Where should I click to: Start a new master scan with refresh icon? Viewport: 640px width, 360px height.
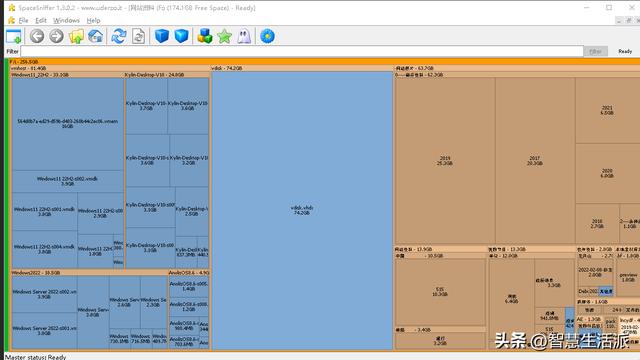(119, 36)
